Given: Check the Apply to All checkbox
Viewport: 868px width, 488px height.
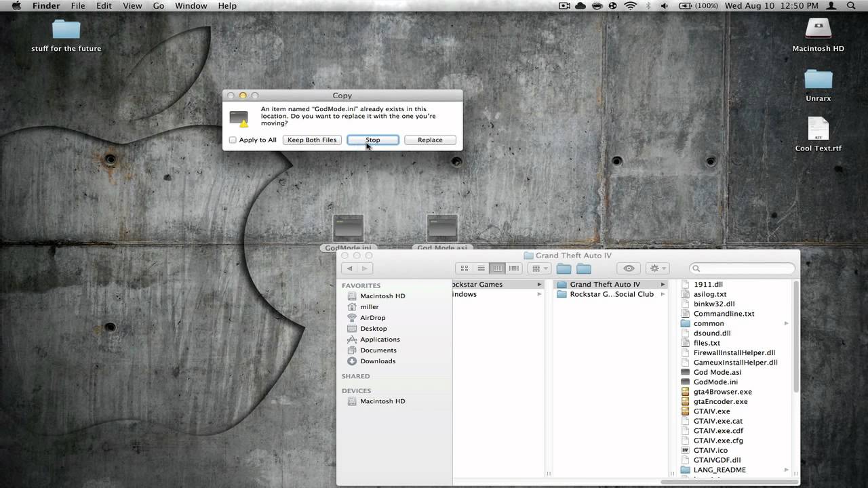Looking at the screenshot, I should (233, 140).
